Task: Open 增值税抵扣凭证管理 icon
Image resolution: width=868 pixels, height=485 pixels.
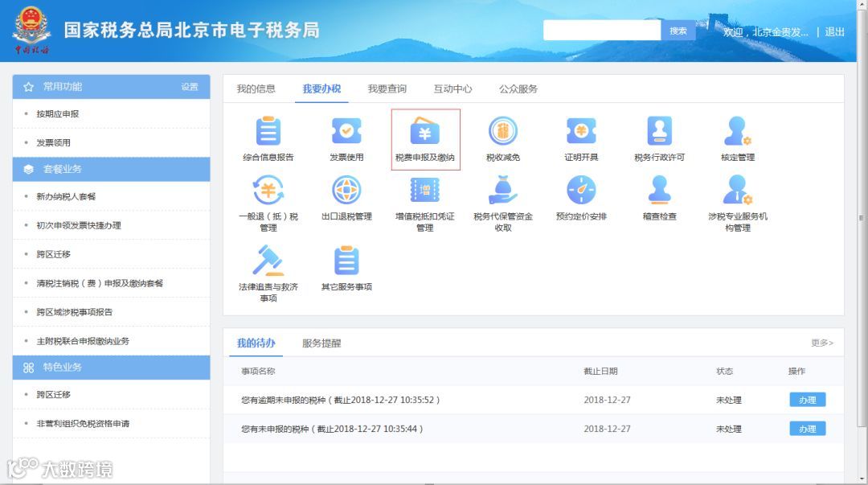Action: coord(425,190)
